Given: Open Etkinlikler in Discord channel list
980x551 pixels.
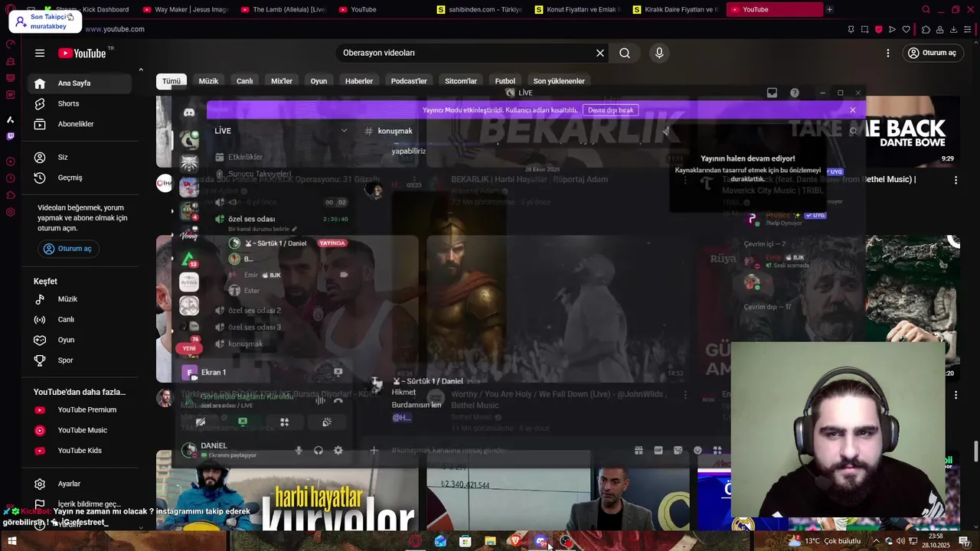Looking at the screenshot, I should point(245,157).
